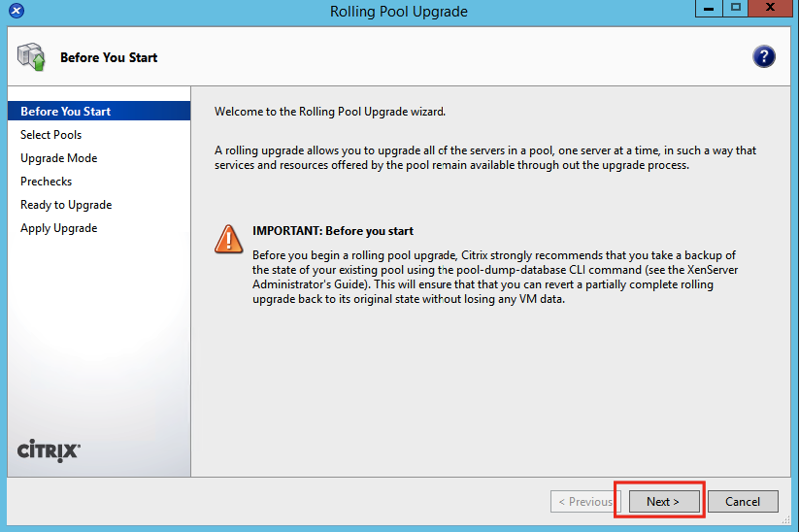Click the 'IMPORTANT: Before you start' heading
The width and height of the screenshot is (799, 532).
point(333,231)
